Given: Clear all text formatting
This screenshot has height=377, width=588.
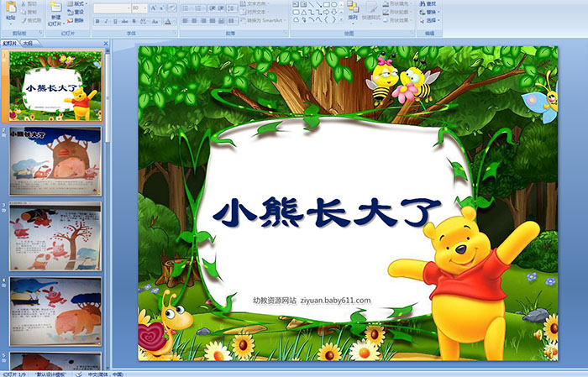Looking at the screenshot, I should coord(172,8).
